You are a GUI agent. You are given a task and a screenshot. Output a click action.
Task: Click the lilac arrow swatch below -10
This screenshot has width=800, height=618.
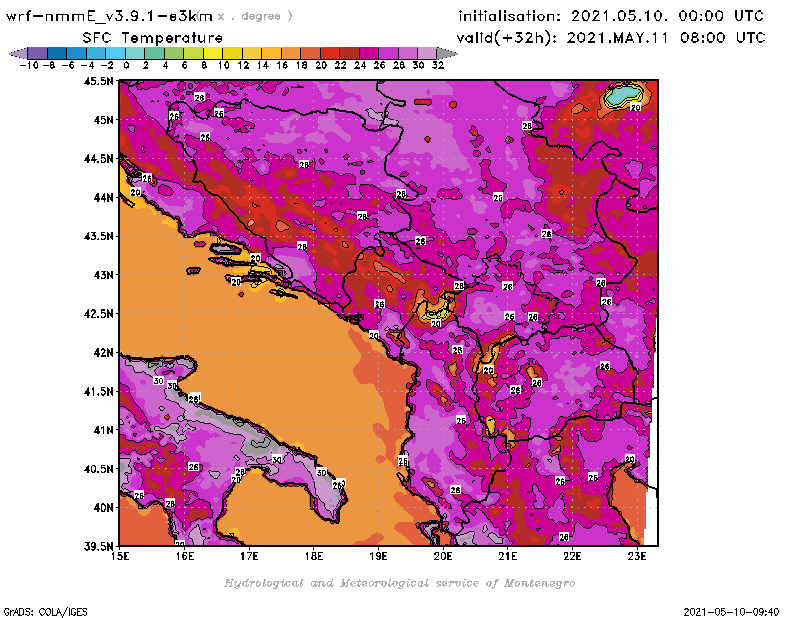pyautogui.click(x=18, y=53)
